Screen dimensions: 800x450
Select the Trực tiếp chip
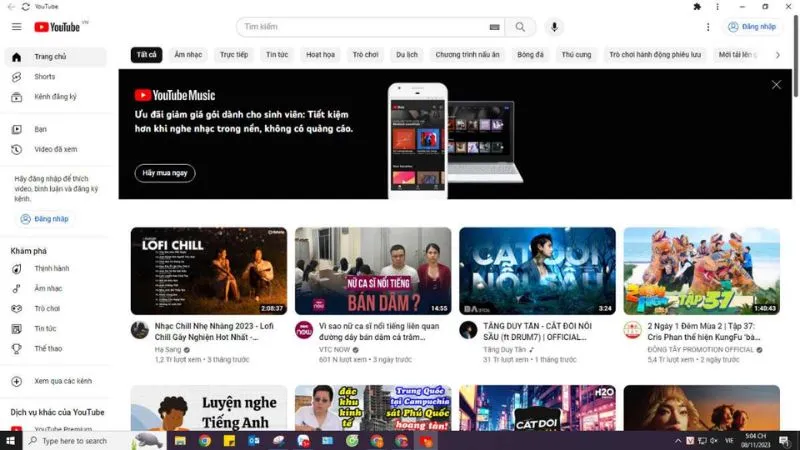click(x=234, y=55)
